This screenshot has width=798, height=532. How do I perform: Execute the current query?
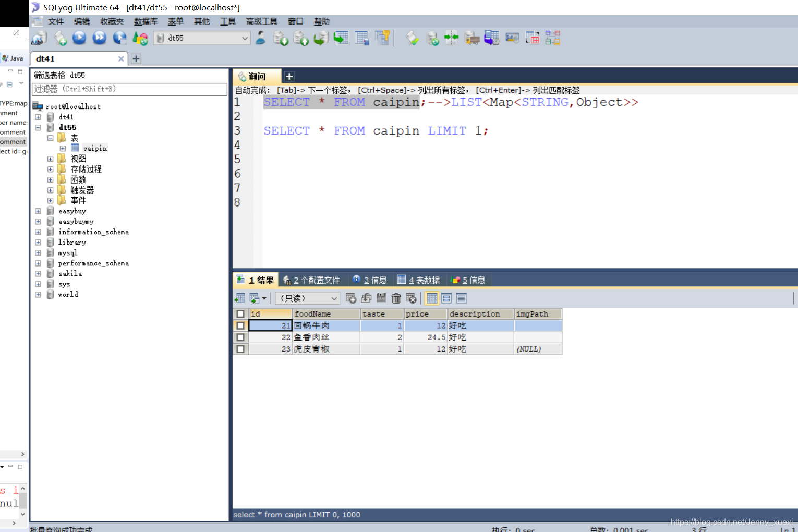click(x=79, y=38)
